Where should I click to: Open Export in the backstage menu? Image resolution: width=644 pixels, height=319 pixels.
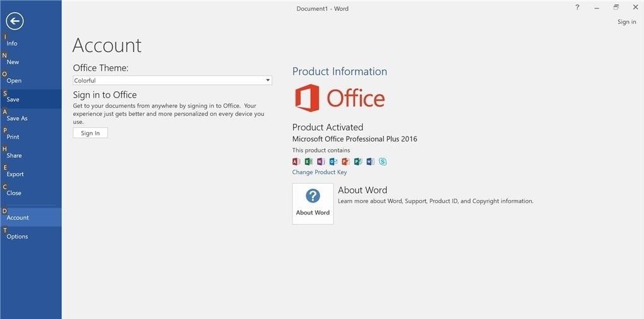[31, 174]
